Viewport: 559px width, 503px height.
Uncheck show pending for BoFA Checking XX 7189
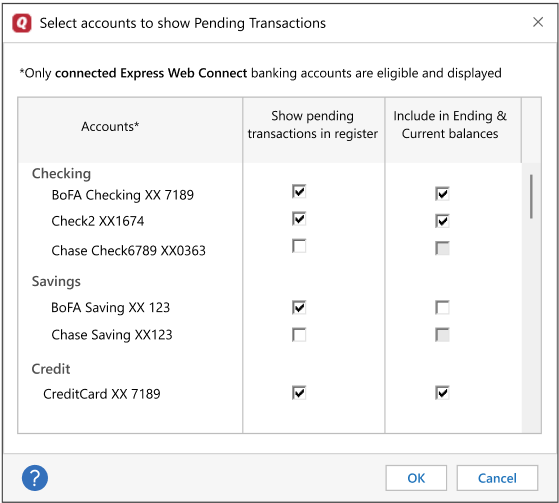[299, 191]
